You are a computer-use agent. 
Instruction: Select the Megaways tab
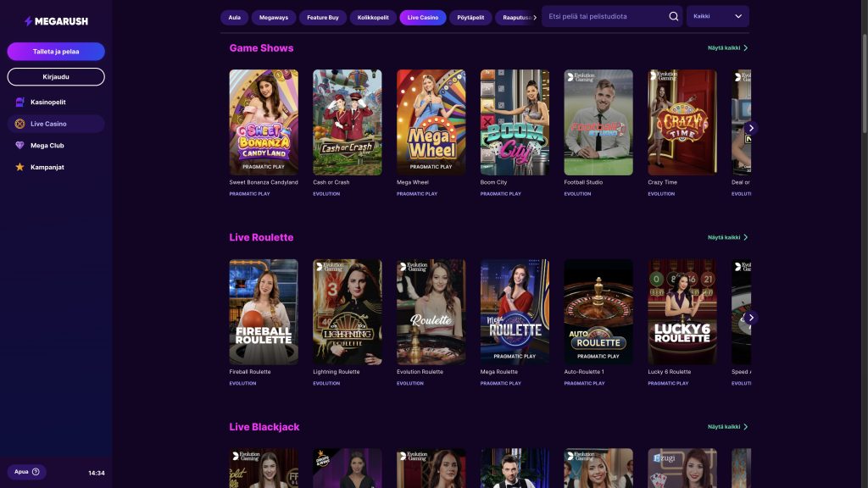pyautogui.click(x=274, y=18)
